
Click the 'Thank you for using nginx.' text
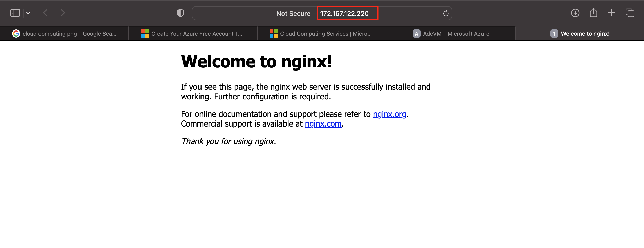point(229,141)
